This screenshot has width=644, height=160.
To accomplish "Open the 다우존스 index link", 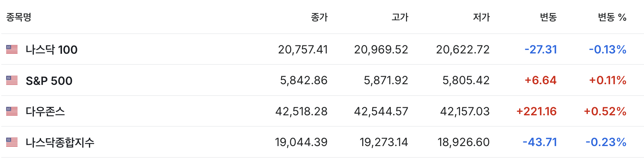I will coord(45,111).
